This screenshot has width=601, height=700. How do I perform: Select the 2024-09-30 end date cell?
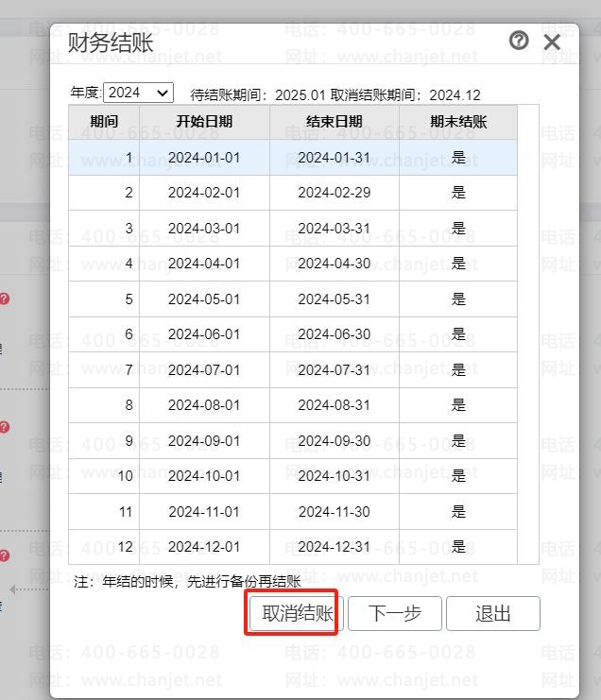point(335,441)
